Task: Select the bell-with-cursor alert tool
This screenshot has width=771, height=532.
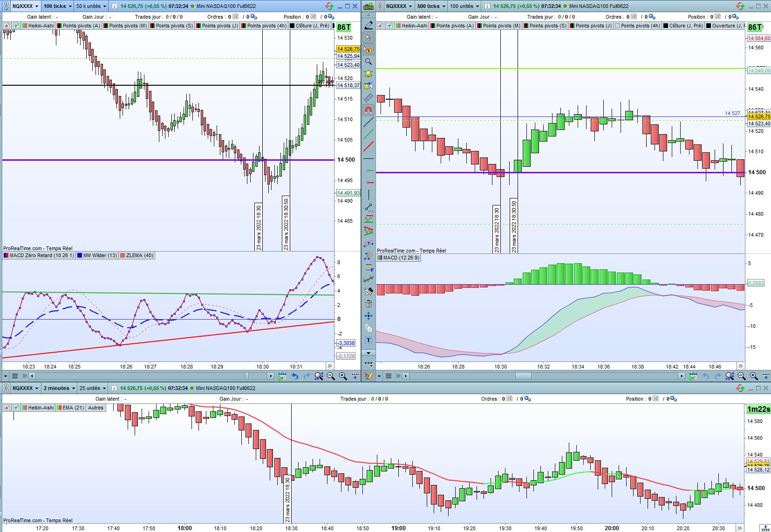Action: click(368, 86)
